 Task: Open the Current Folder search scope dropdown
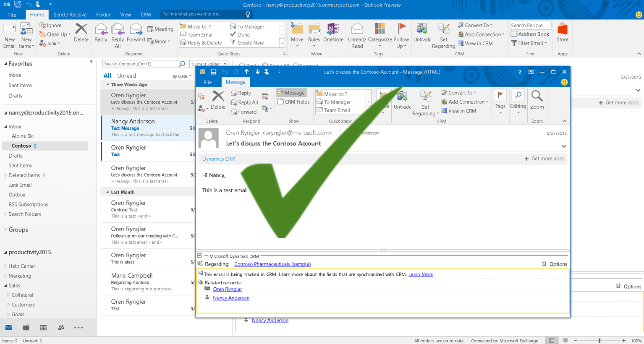(209, 64)
